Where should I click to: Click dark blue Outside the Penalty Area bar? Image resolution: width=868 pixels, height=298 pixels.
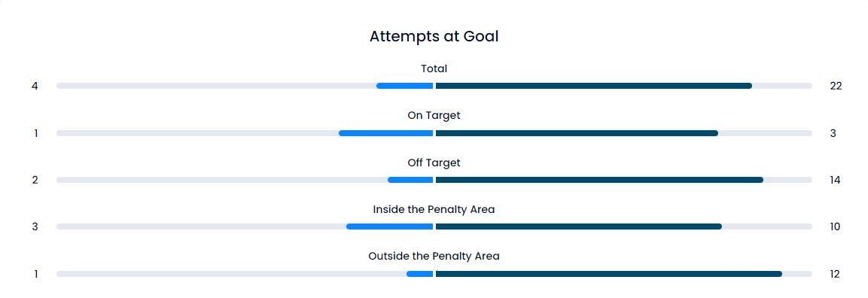(609, 274)
